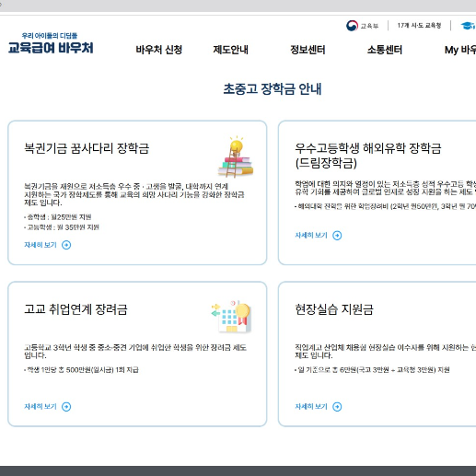Viewport: 476px width, 476px height.
Task: Click the 고등학생 : 월 35만원 지원 line
Action: [x=62, y=227]
